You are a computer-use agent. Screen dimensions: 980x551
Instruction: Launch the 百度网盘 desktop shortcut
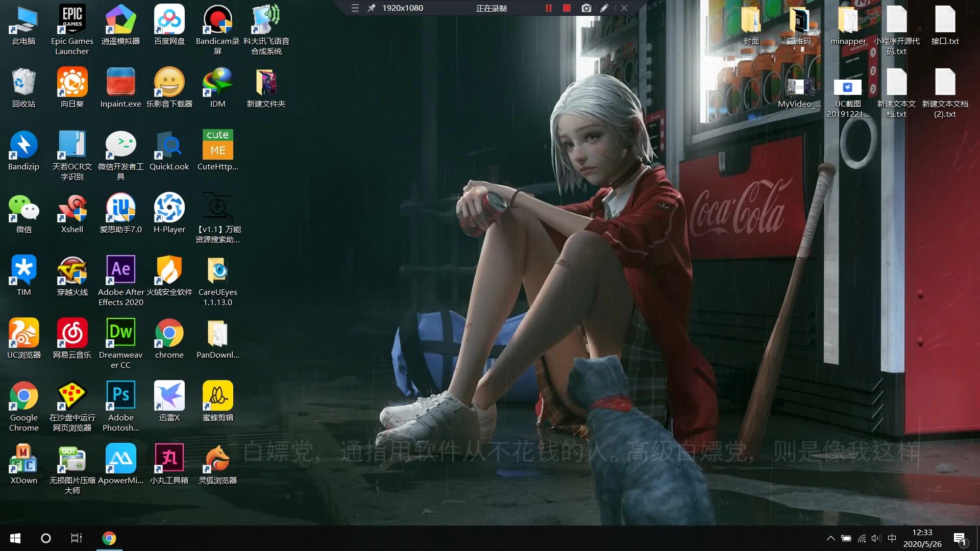[169, 26]
